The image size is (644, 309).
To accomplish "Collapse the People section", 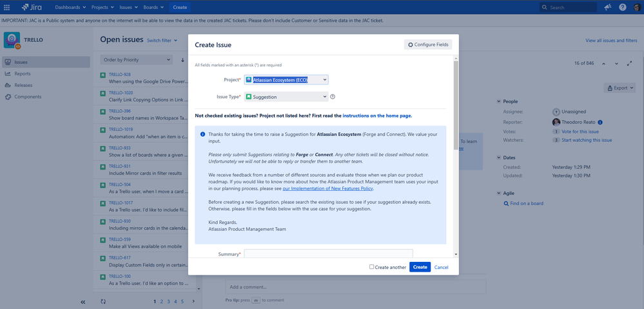I will pyautogui.click(x=499, y=101).
